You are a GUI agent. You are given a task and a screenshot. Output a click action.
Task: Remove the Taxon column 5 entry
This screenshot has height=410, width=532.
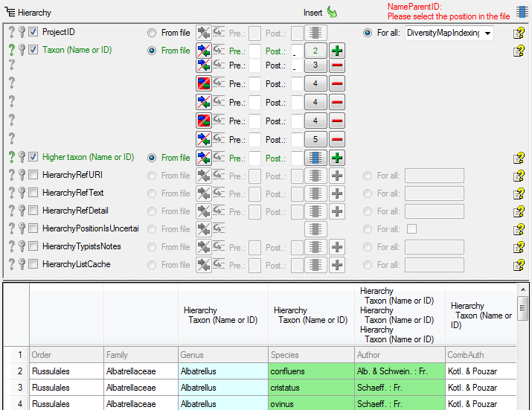pos(336,139)
